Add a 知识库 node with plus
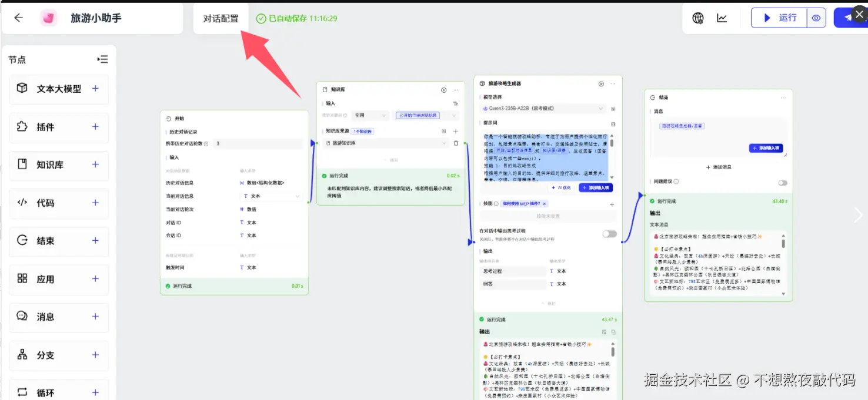 [x=95, y=164]
